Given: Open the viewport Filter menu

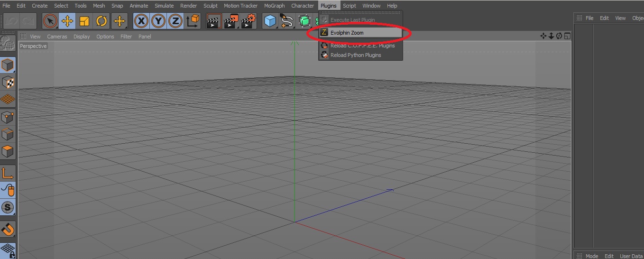Looking at the screenshot, I should point(126,37).
